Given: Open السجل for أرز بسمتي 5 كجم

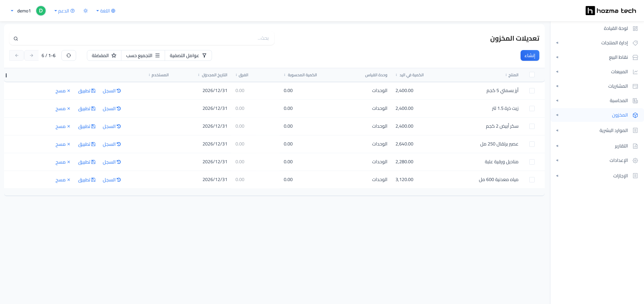Looking at the screenshot, I should (x=112, y=91).
